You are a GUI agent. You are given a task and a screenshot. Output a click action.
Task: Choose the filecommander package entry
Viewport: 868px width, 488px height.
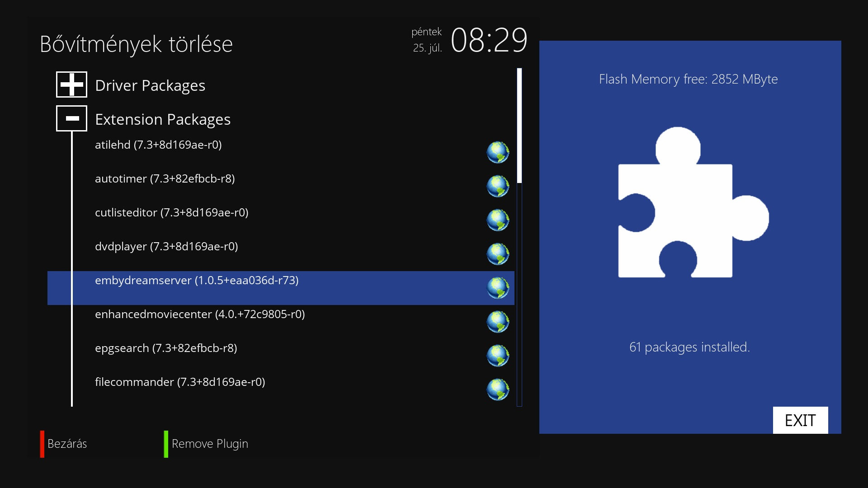point(180,382)
